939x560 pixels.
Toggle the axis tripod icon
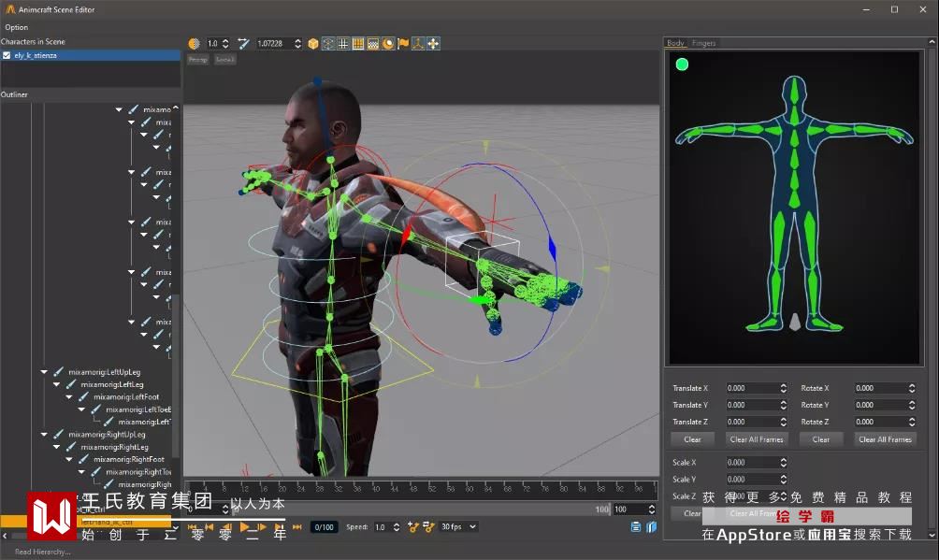coord(418,44)
